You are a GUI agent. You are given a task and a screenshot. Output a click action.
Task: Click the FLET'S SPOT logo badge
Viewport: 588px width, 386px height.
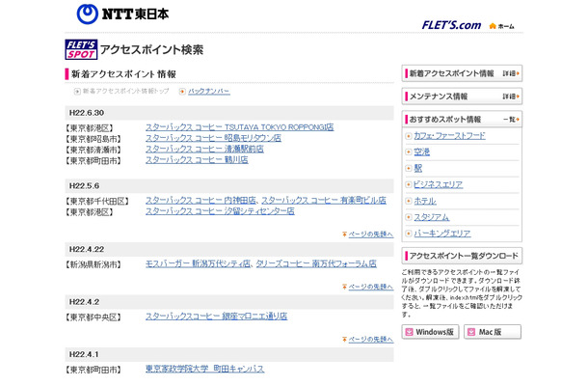coord(81,49)
